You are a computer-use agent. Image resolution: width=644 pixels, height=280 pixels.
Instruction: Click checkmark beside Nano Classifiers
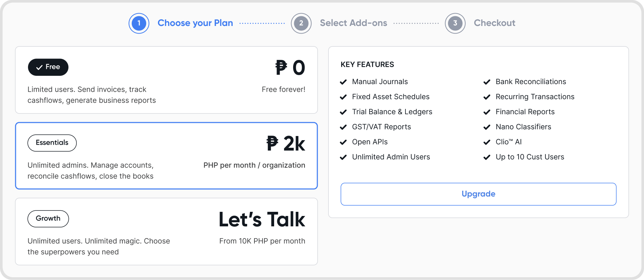pos(487,127)
